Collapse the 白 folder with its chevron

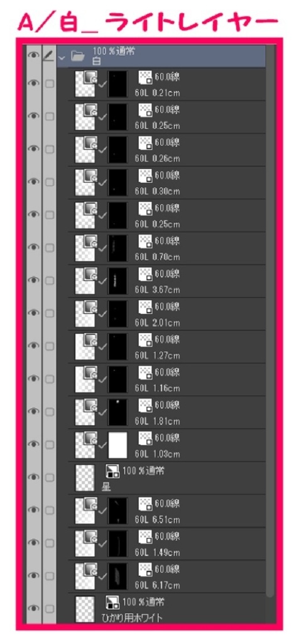click(62, 57)
